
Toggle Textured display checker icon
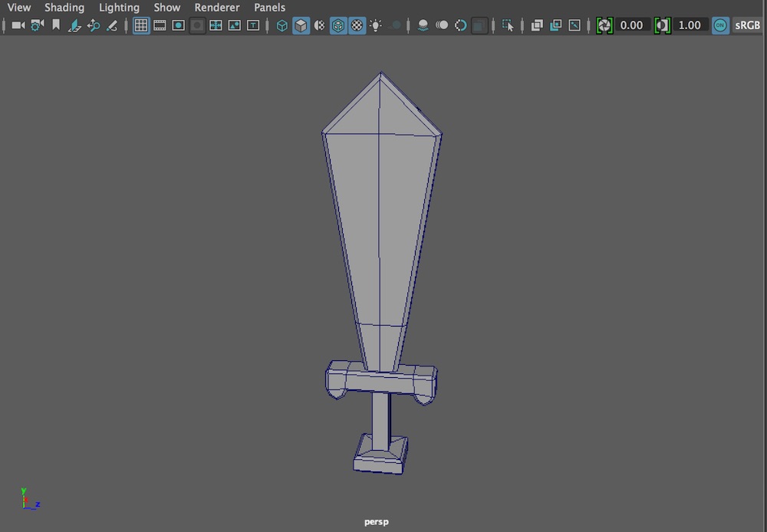click(x=357, y=25)
